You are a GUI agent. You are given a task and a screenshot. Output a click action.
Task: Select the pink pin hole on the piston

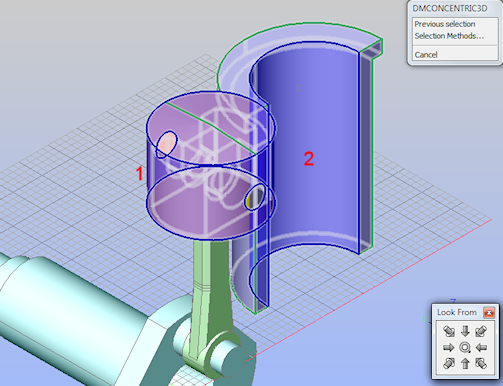tap(166, 144)
